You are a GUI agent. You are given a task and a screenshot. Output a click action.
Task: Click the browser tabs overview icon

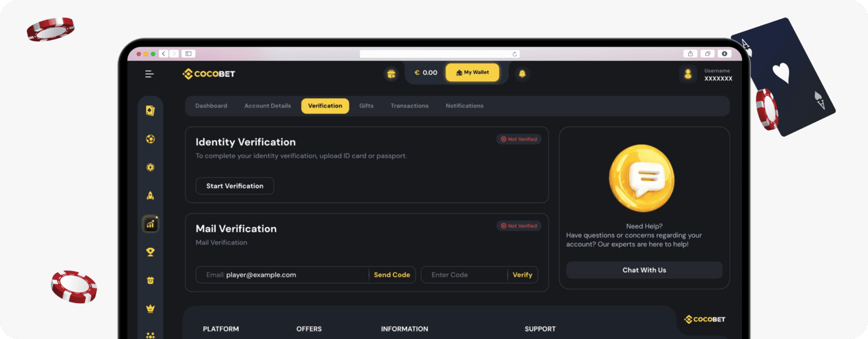pyautogui.click(x=707, y=53)
